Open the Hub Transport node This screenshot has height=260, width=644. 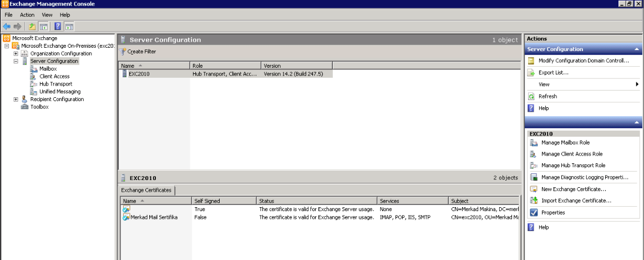pyautogui.click(x=56, y=84)
